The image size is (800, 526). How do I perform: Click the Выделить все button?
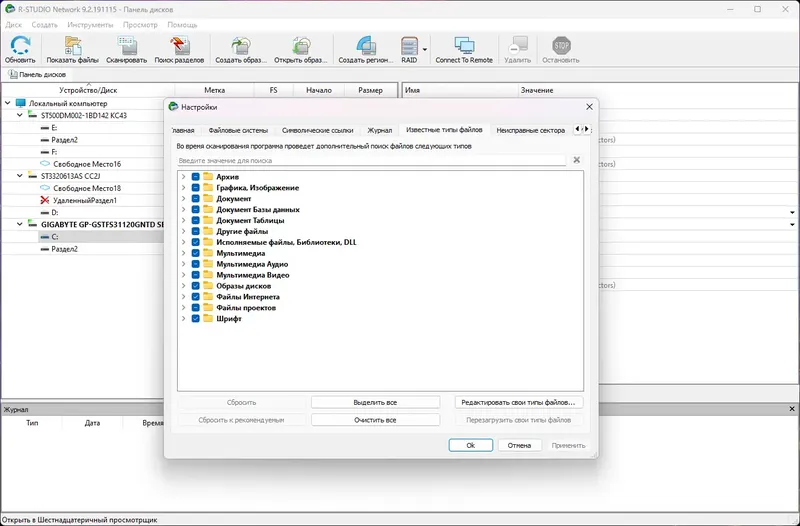[375, 403]
